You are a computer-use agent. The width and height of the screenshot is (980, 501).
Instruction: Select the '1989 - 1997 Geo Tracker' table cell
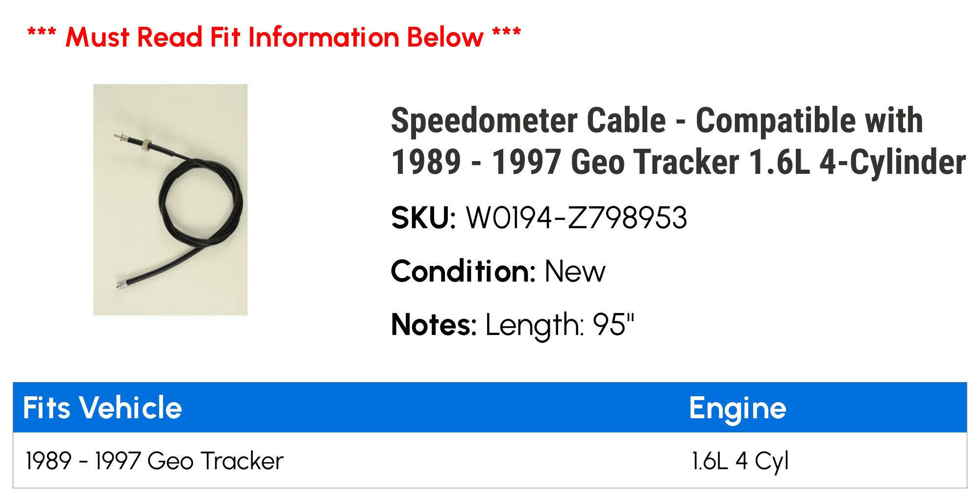(x=155, y=461)
